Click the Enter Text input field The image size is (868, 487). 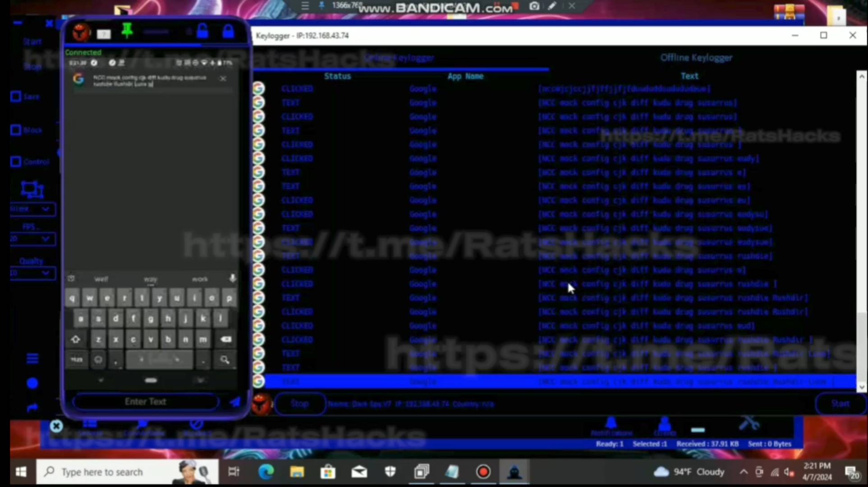click(145, 402)
